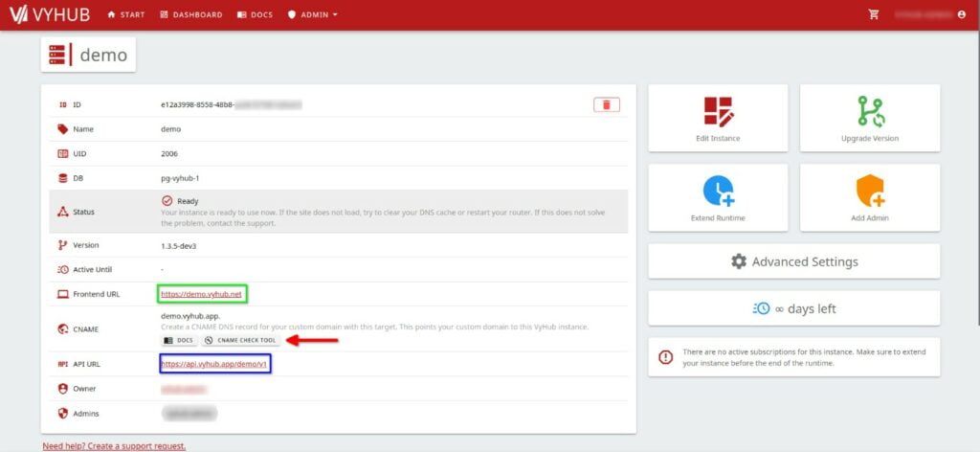Open the Docs navigation item

tap(255, 15)
